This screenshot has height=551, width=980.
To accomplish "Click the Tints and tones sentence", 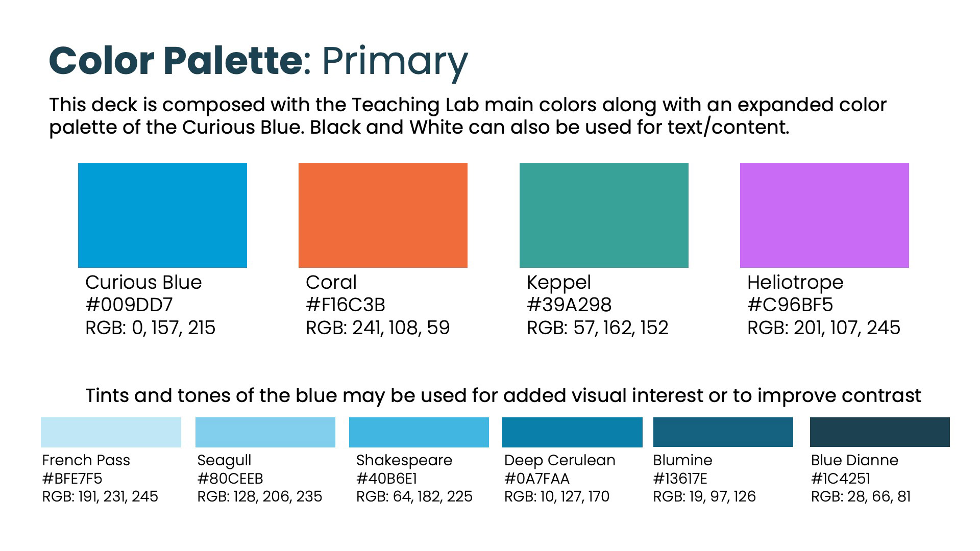I will (503, 395).
